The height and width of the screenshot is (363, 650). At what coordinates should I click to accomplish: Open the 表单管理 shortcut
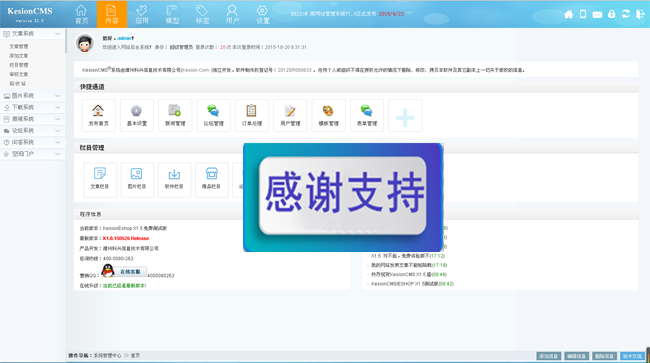click(367, 116)
